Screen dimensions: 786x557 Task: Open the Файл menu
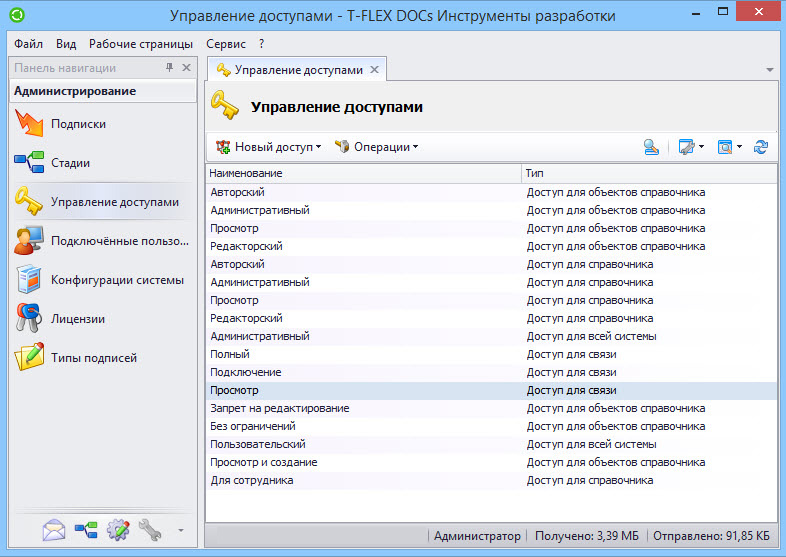[x=28, y=44]
